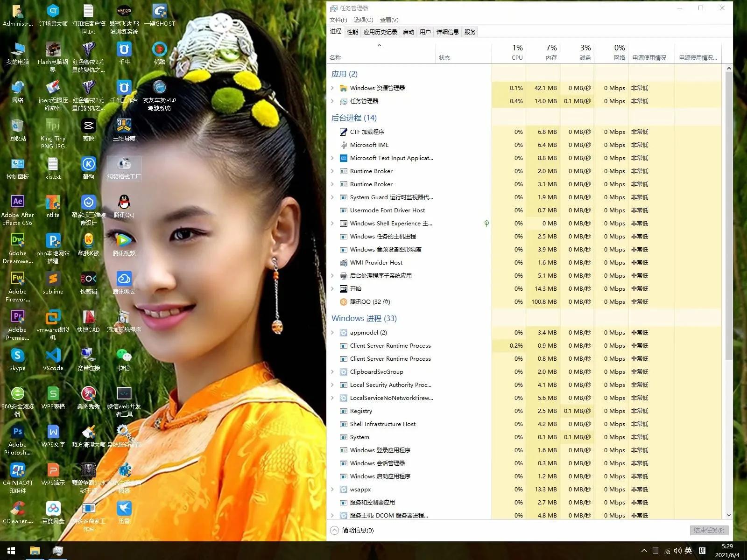Image resolution: width=747 pixels, height=560 pixels.
Task: Open the WPS文字 desktop icon
Action: (53, 436)
